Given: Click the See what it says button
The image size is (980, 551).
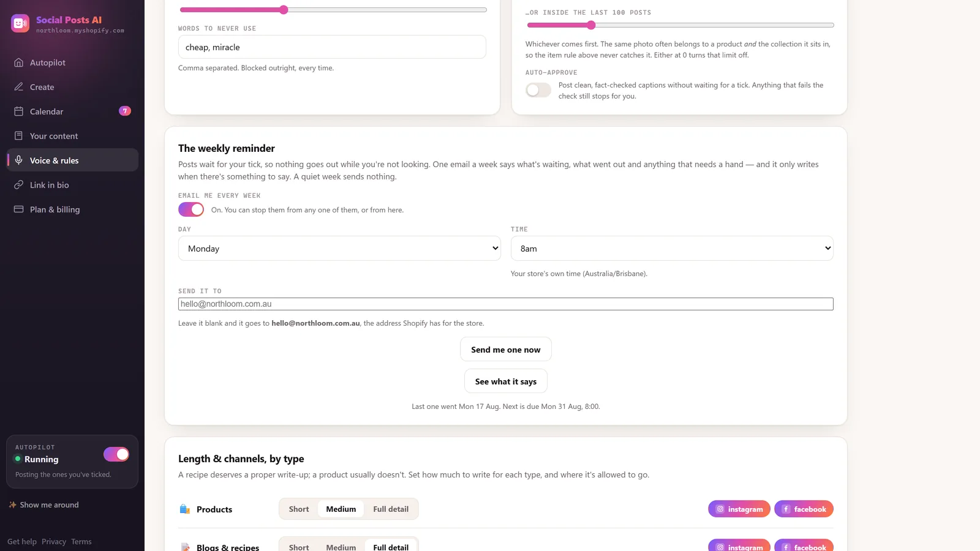Looking at the screenshot, I should (x=506, y=381).
